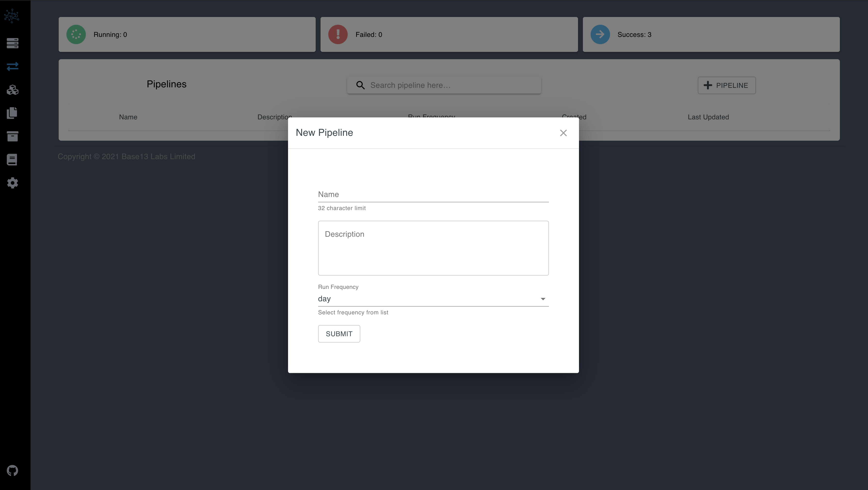The height and width of the screenshot is (490, 868).
Task: Open the cubes sidebar icon
Action: point(12,90)
